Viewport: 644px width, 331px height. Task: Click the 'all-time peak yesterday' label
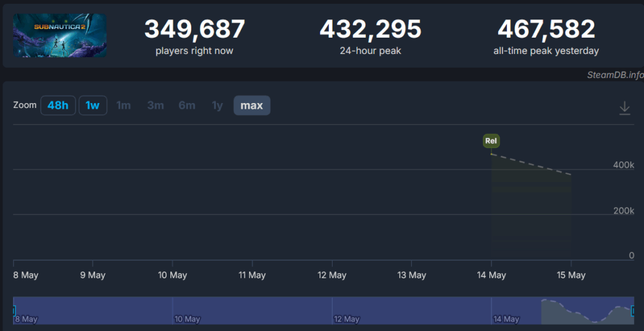547,51
